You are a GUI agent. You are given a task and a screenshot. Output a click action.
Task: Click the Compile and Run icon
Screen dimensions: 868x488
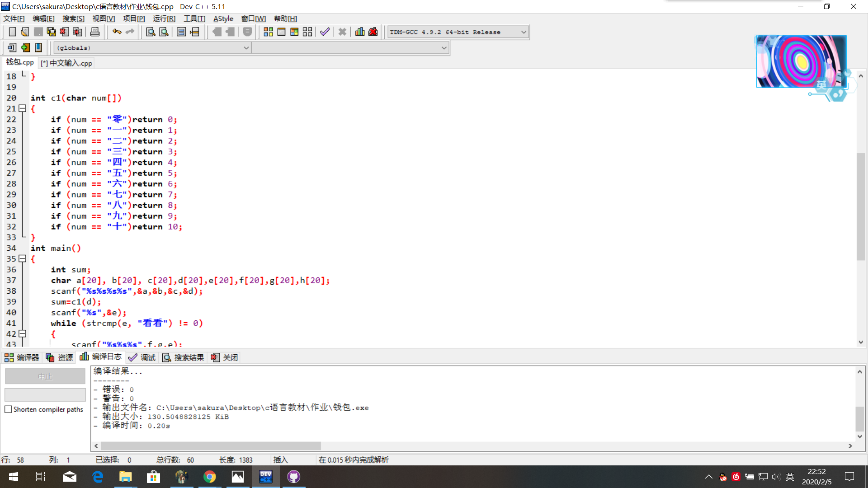tap(294, 32)
